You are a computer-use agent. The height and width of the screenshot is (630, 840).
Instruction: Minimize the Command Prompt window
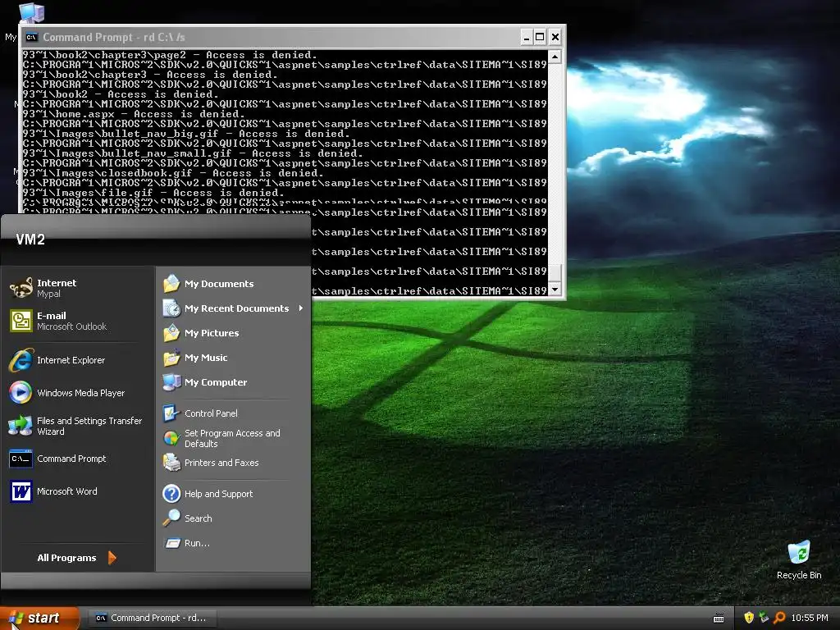click(x=527, y=37)
